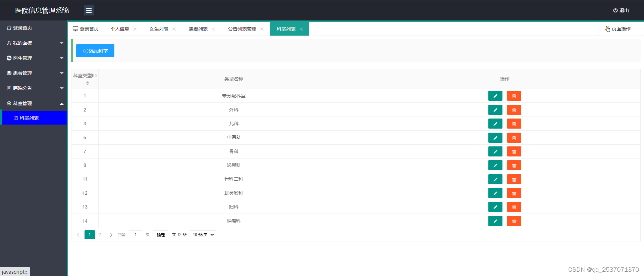Screen dimensions: 644x276
Task: Delete the 中医科 row
Action: pyautogui.click(x=514, y=138)
